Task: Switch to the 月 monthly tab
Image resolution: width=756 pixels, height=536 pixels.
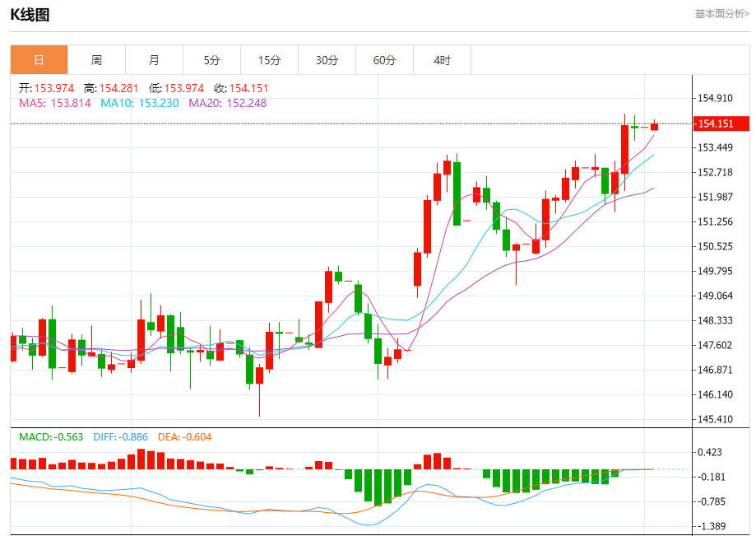Action: [155, 60]
